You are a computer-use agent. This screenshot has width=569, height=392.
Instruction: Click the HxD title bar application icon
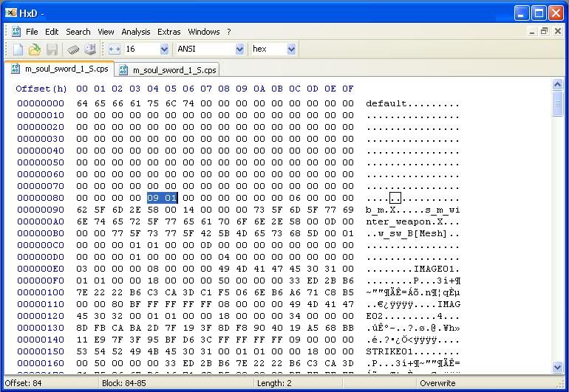pyautogui.click(x=11, y=13)
